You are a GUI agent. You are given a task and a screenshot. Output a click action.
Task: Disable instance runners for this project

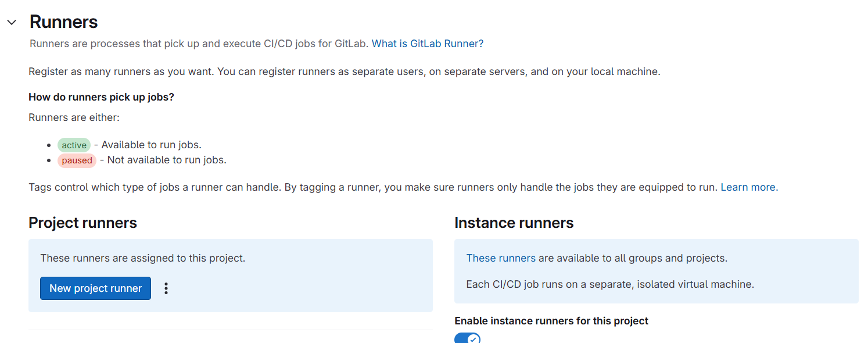coord(467,338)
